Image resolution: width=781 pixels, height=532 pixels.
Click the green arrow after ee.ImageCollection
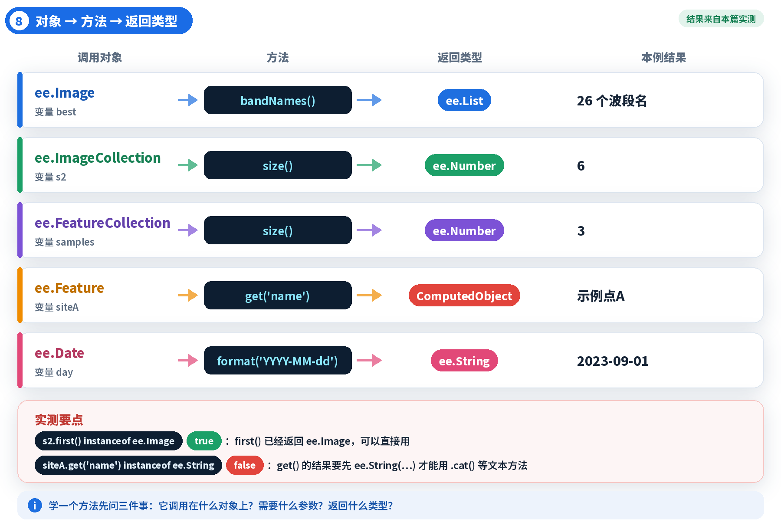[x=188, y=165]
